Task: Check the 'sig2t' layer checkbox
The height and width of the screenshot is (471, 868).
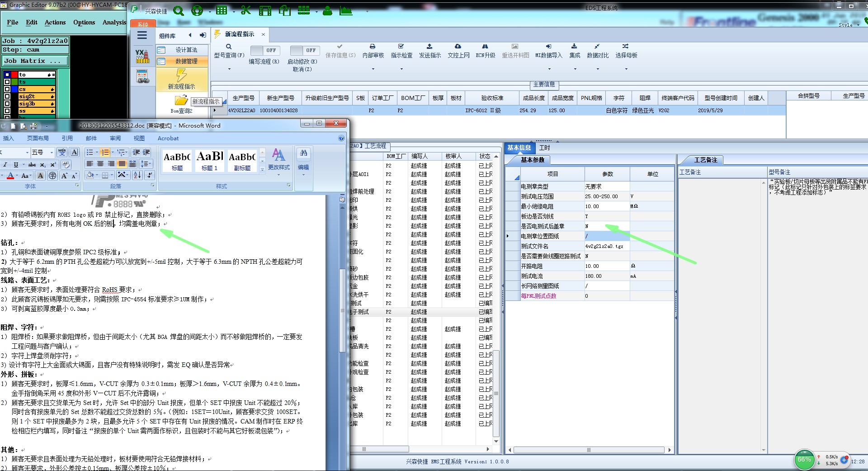Action: (x=7, y=96)
